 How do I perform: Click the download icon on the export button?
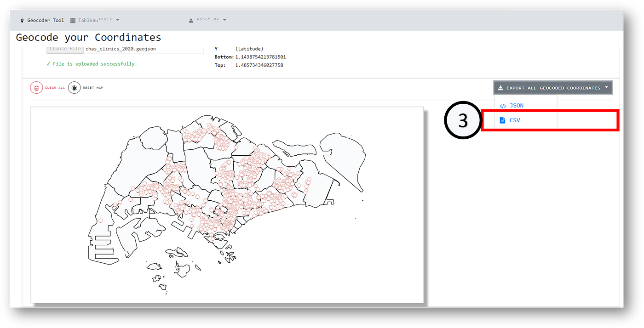pos(500,87)
